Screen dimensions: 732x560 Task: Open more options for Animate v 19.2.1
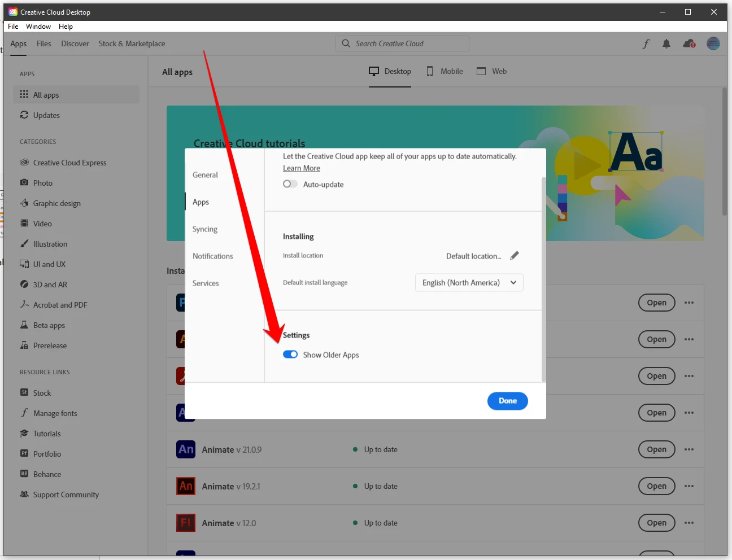pyautogui.click(x=689, y=486)
